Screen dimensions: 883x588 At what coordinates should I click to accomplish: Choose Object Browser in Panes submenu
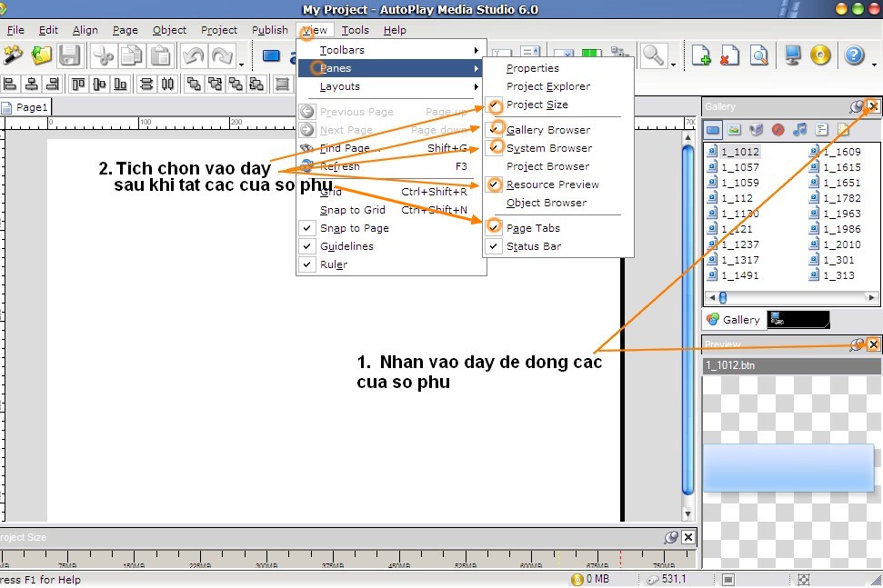point(547,203)
